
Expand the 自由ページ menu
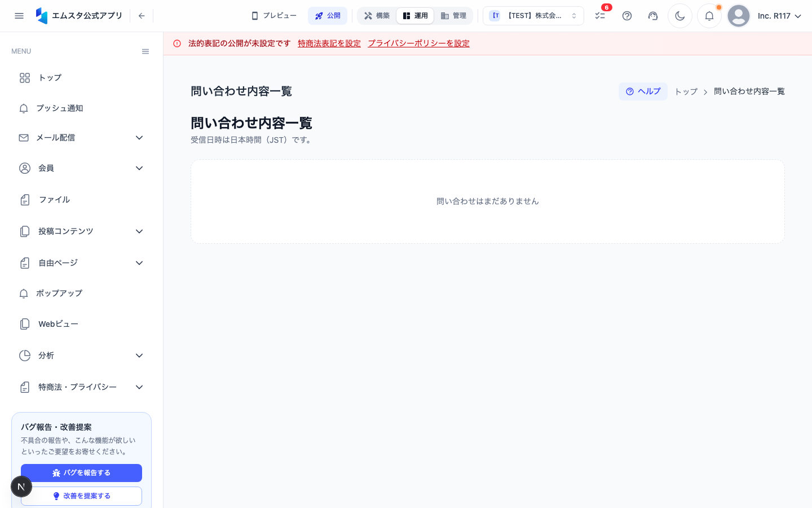coord(81,263)
